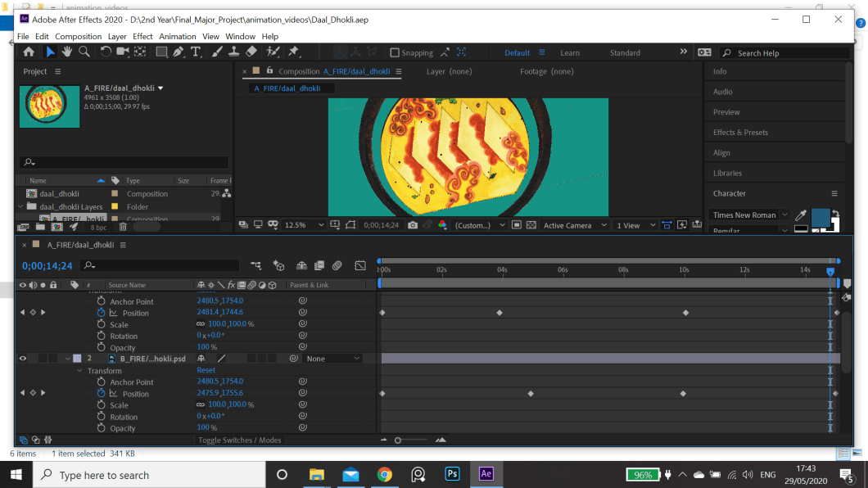
Task: Select the Roto Brush tool
Action: pos(273,52)
